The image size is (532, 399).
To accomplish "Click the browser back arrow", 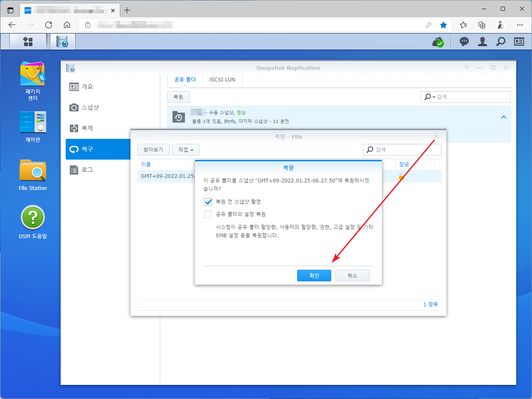I will click(x=12, y=25).
